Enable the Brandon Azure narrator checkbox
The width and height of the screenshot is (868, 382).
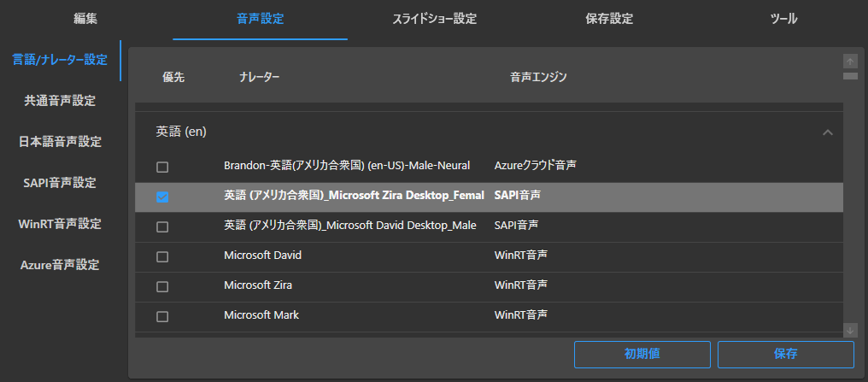pyautogui.click(x=162, y=167)
